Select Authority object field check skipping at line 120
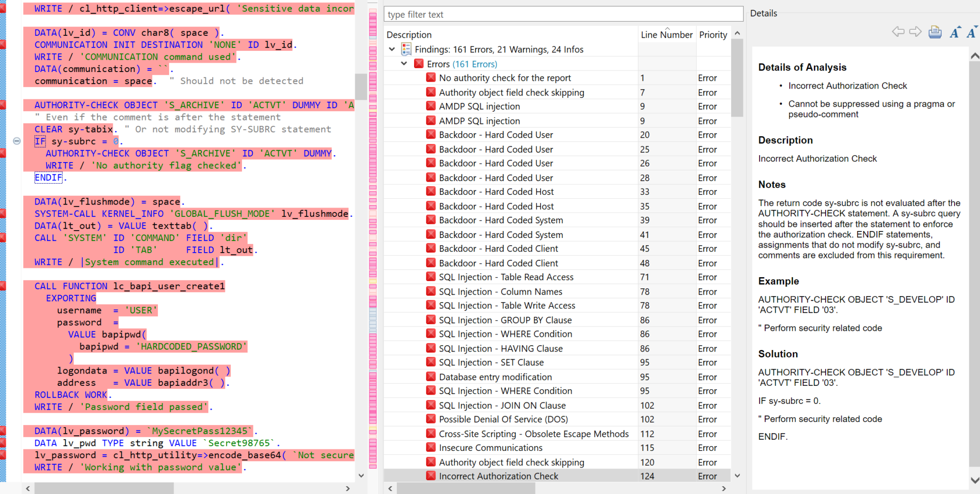This screenshot has width=980, height=494. (557, 462)
